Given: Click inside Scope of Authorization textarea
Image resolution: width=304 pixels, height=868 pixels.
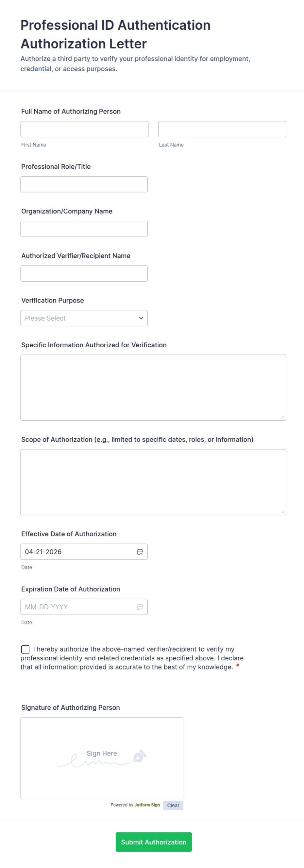Looking at the screenshot, I should coord(153,482).
